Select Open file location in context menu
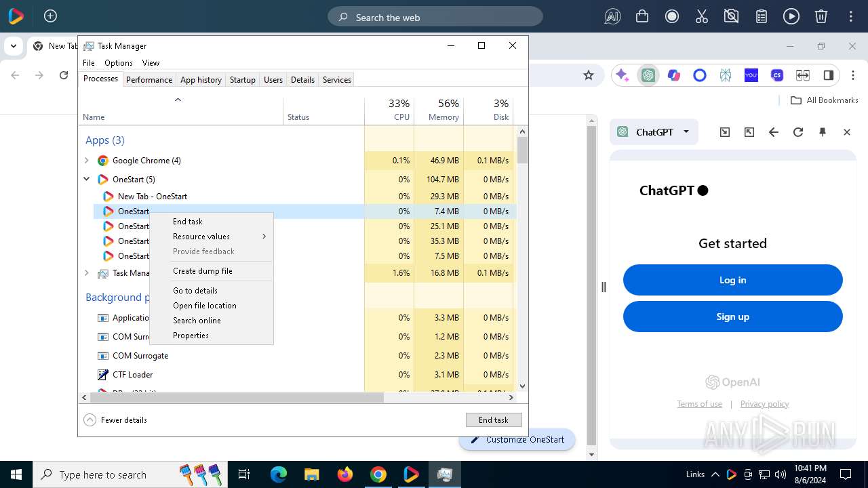The height and width of the screenshot is (488, 868). tap(212, 306)
